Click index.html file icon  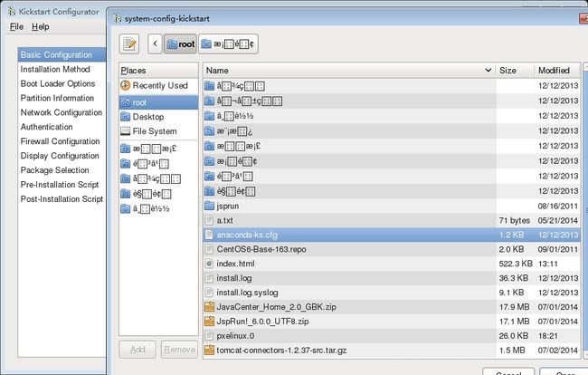click(209, 264)
